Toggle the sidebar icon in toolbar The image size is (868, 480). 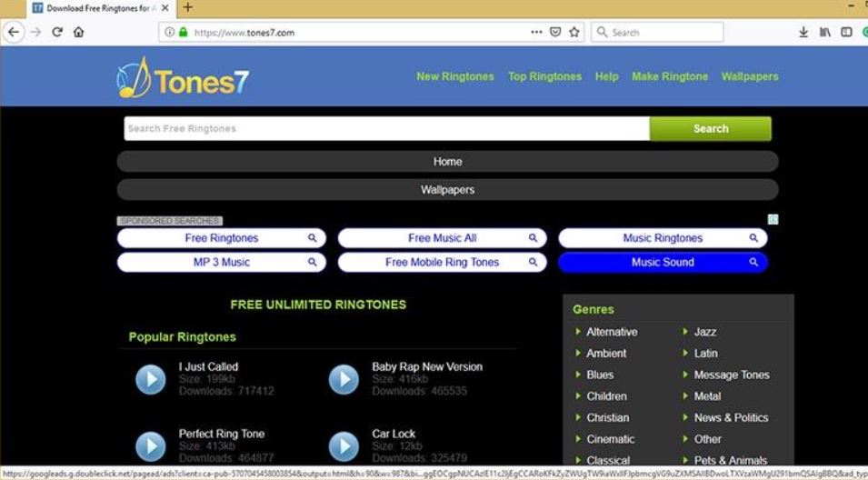(x=846, y=32)
